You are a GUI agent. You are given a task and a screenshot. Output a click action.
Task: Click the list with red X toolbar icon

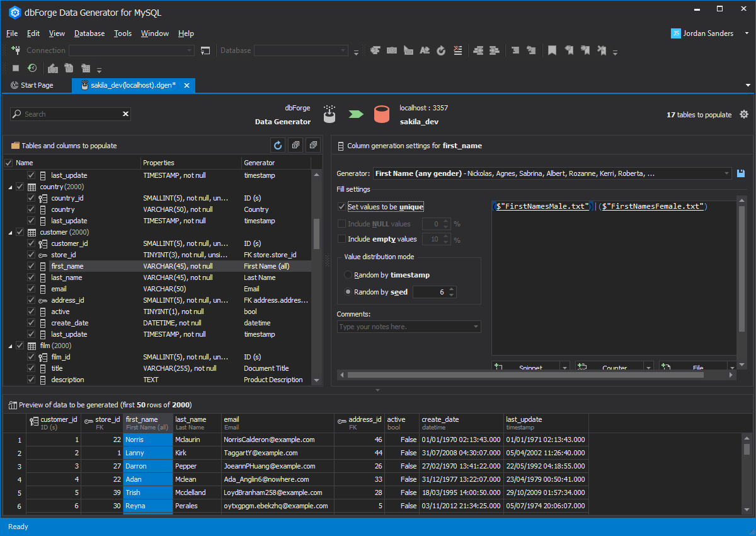pyautogui.click(x=458, y=50)
